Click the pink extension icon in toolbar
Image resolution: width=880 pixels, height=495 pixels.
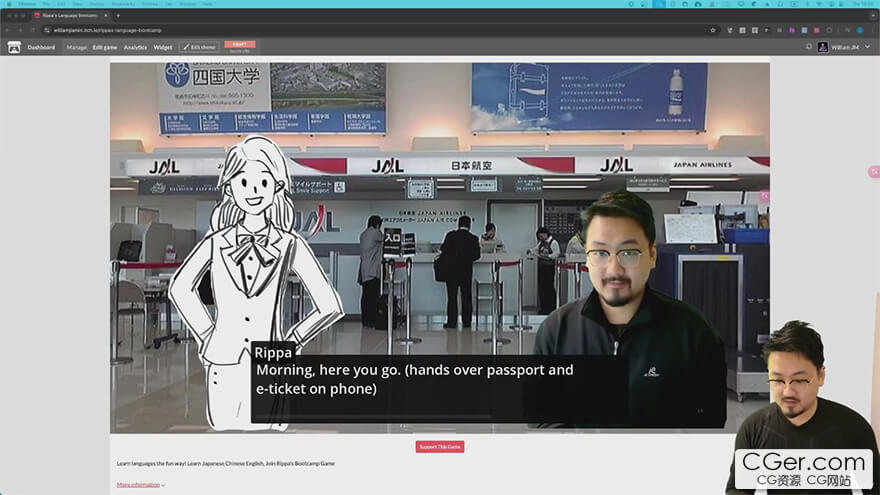tap(817, 30)
